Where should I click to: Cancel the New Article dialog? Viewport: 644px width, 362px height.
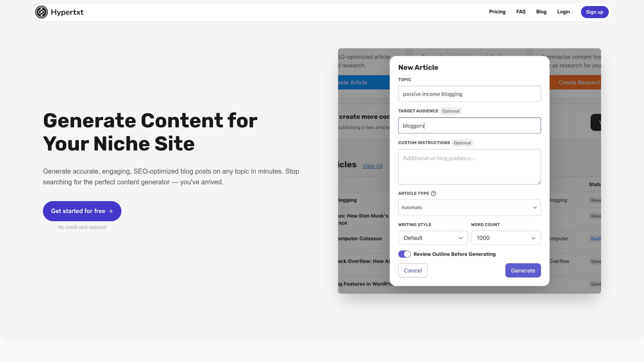pyautogui.click(x=413, y=270)
